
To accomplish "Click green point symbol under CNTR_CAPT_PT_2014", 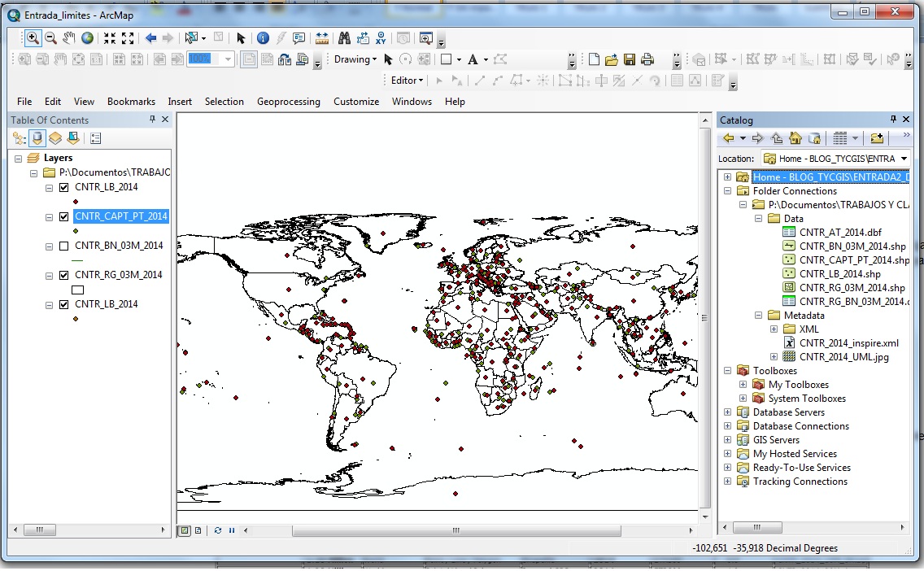I will click(x=76, y=231).
